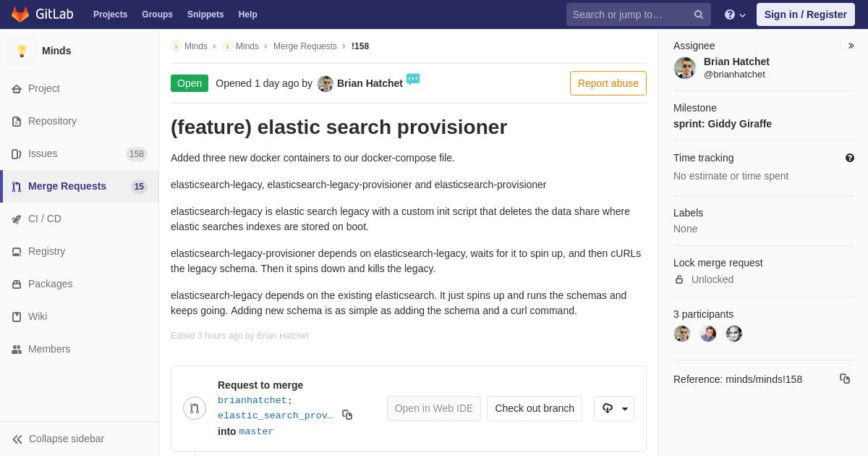
Task: Click the time tracking help icon
Action: point(850,158)
